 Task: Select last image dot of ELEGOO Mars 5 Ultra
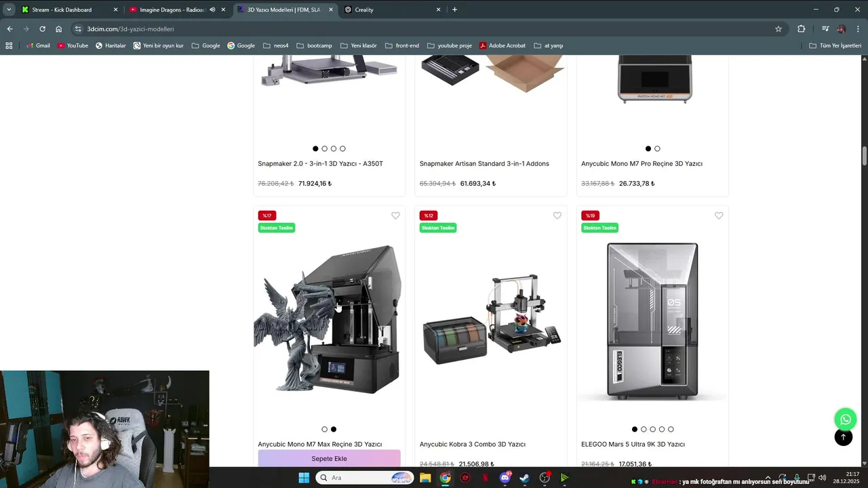[671, 429]
